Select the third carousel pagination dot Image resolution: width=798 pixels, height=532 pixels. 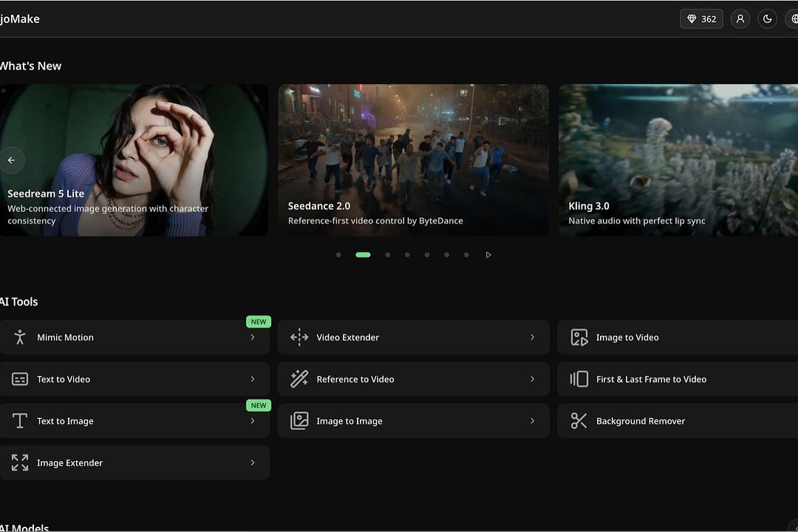tap(388, 254)
